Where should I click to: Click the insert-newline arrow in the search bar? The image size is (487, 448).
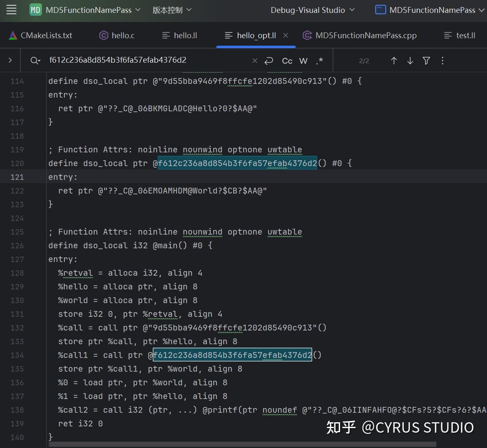pos(269,61)
